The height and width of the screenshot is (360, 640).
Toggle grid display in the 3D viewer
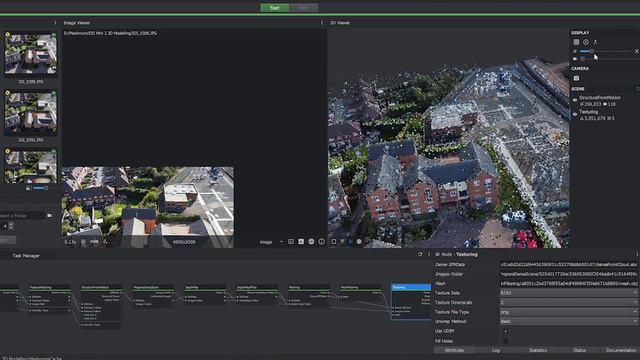click(576, 42)
